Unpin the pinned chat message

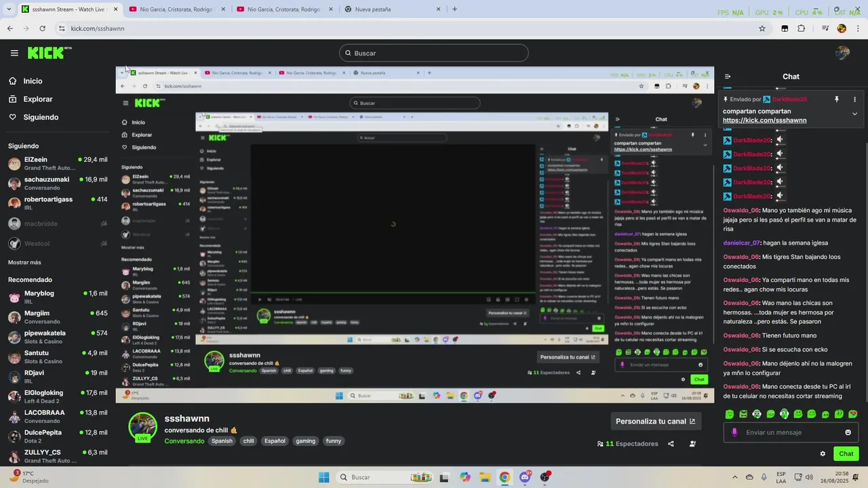point(837,100)
